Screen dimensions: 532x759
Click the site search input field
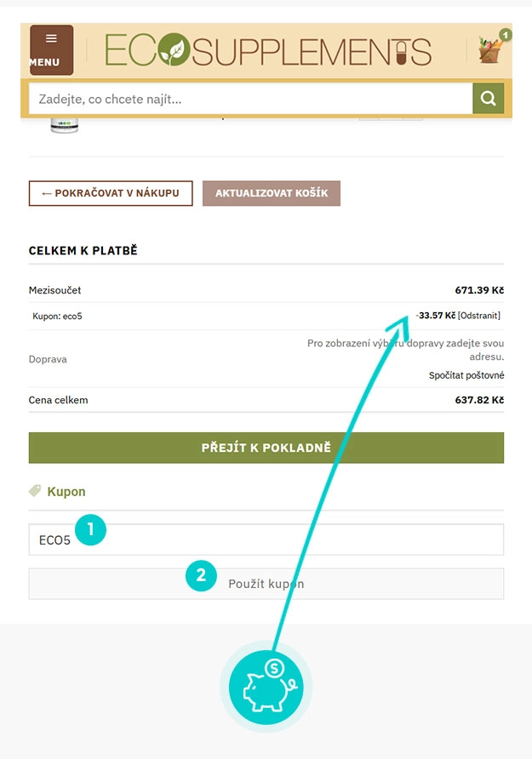click(x=247, y=98)
